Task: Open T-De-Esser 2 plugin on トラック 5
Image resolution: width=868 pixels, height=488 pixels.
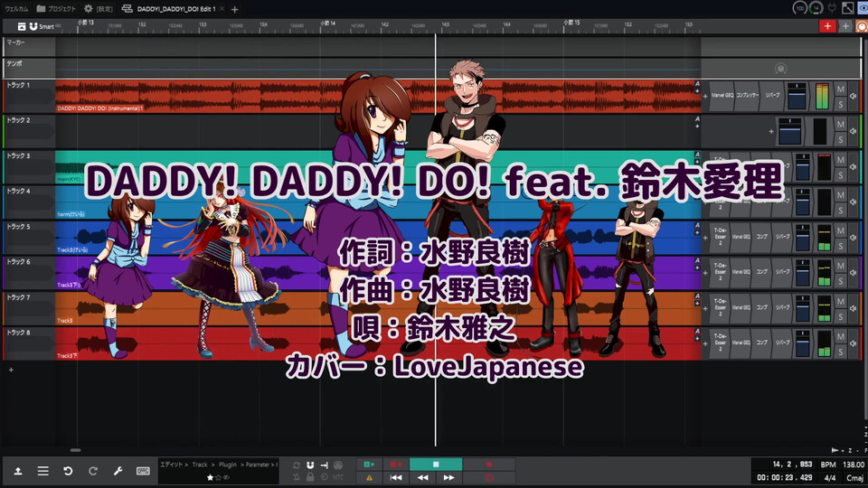Action: point(721,237)
